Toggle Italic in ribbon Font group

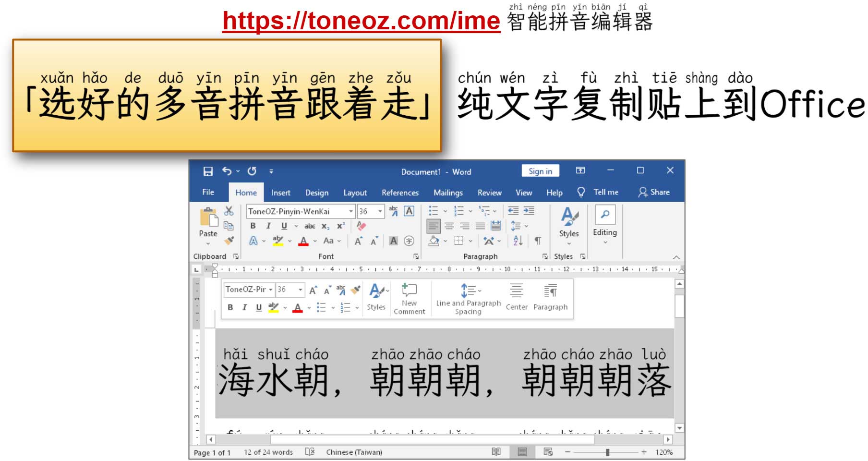coord(268,226)
